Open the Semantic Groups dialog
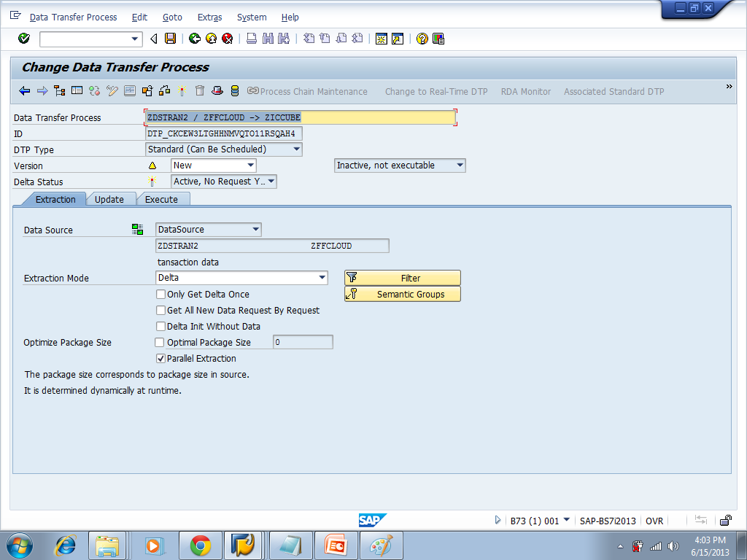747x560 pixels. tap(402, 294)
